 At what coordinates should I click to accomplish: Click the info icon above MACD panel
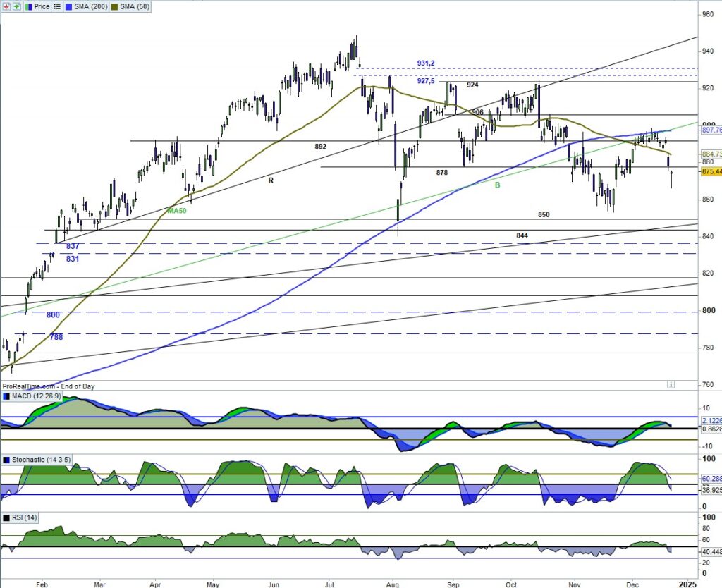tap(671, 385)
